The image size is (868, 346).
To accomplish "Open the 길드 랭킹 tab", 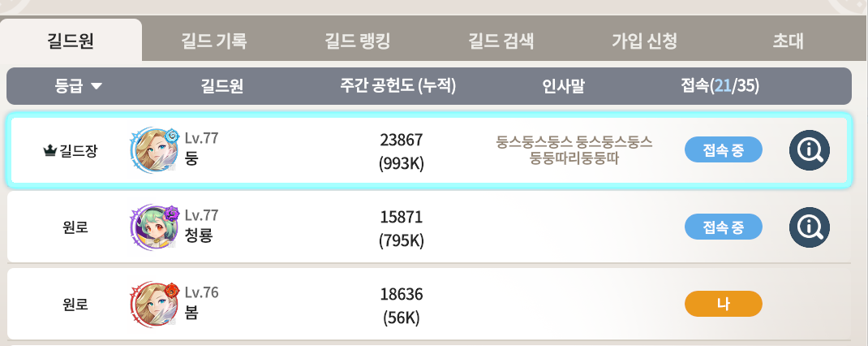I will pos(357,41).
